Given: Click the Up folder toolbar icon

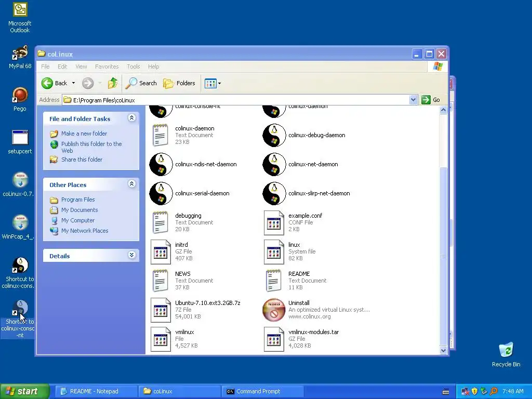Looking at the screenshot, I should coord(113,83).
